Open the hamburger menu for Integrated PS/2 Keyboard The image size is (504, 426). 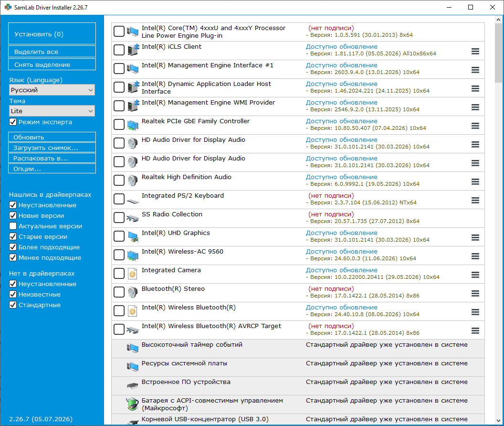click(x=475, y=201)
